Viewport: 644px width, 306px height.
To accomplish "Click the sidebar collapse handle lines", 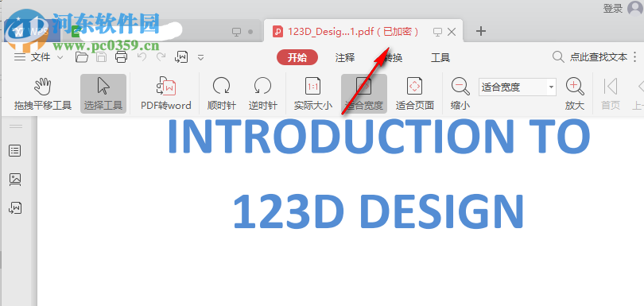I will click(16, 126).
